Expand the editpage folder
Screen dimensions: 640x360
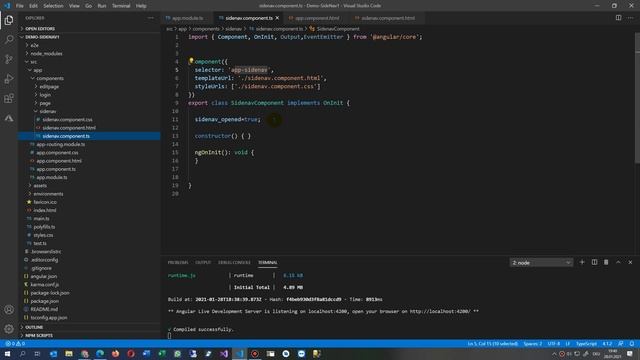point(49,87)
